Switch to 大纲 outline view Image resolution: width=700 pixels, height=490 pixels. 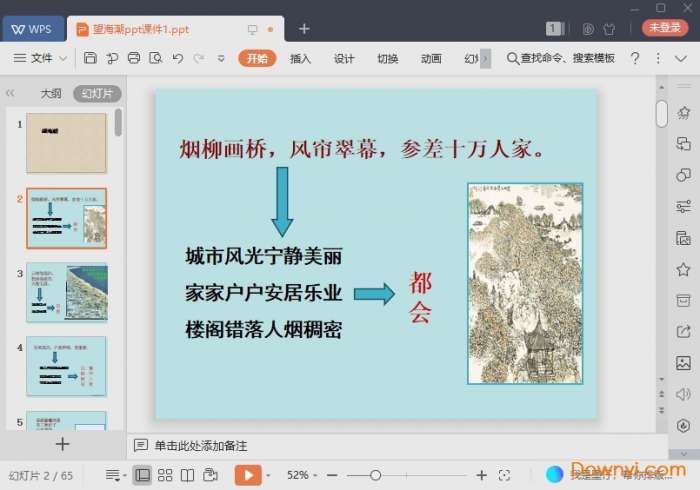[51, 94]
